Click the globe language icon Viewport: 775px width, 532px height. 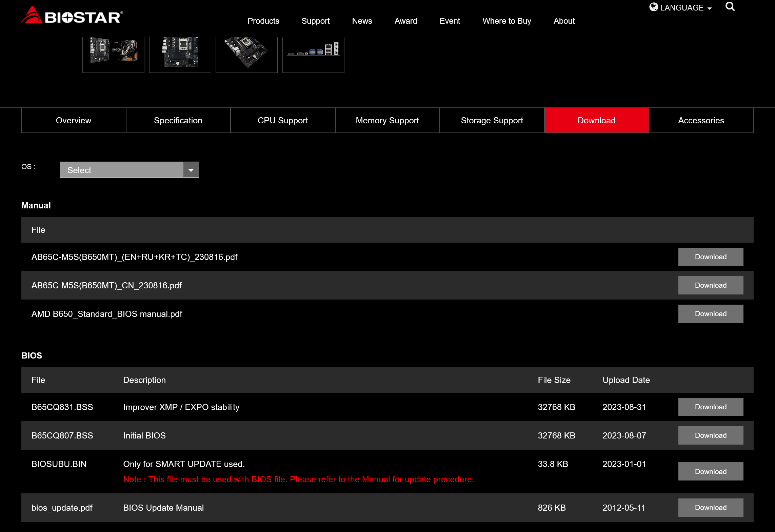pyautogui.click(x=653, y=7)
